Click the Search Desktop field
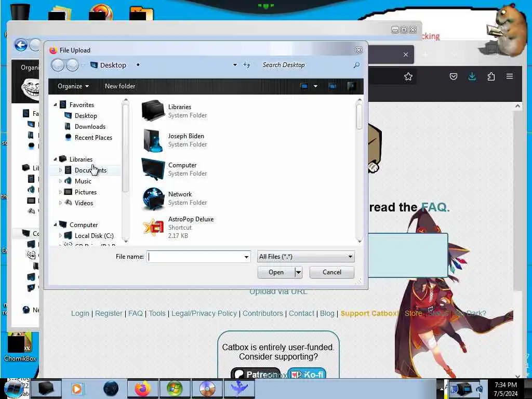Viewport: 532px width, 399px height. click(305, 65)
